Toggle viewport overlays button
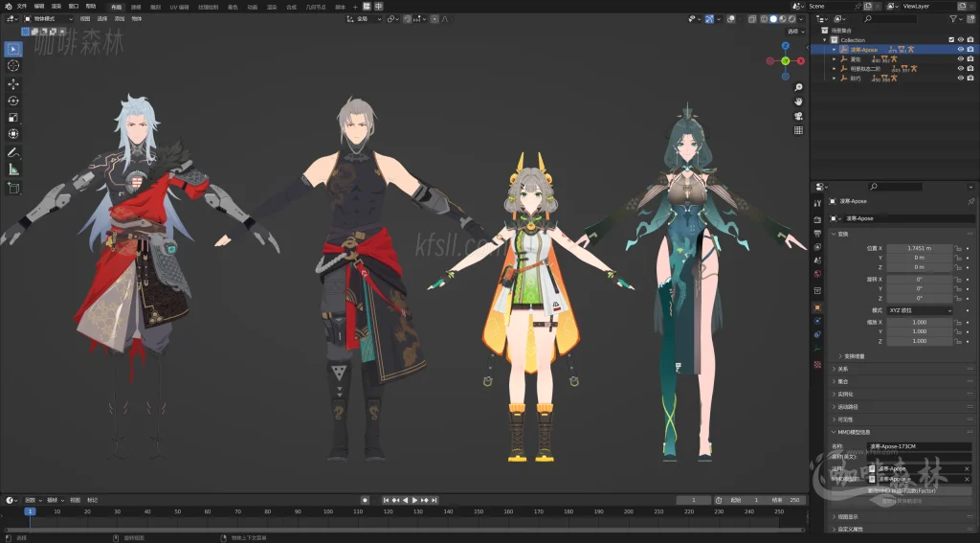The height and width of the screenshot is (543, 980). click(x=730, y=19)
